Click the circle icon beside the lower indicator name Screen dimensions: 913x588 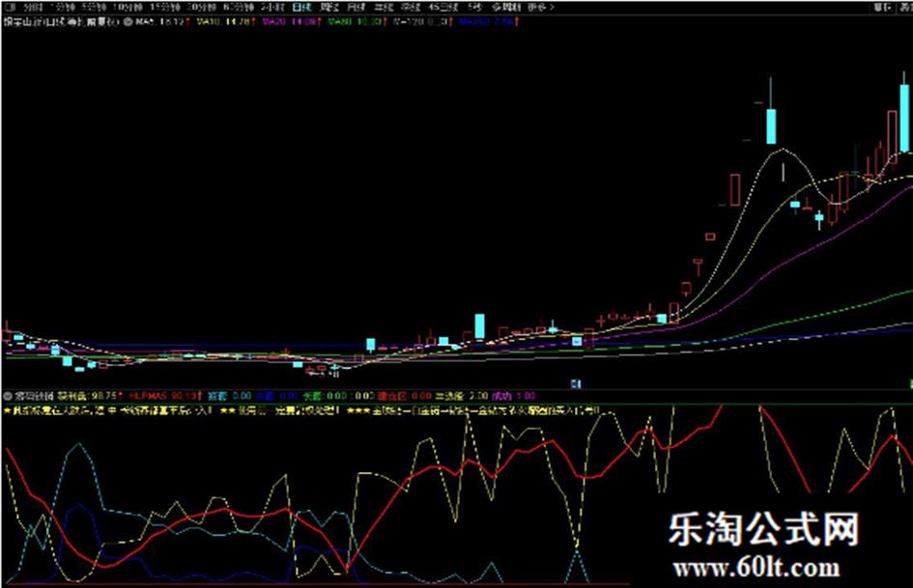click(8, 396)
